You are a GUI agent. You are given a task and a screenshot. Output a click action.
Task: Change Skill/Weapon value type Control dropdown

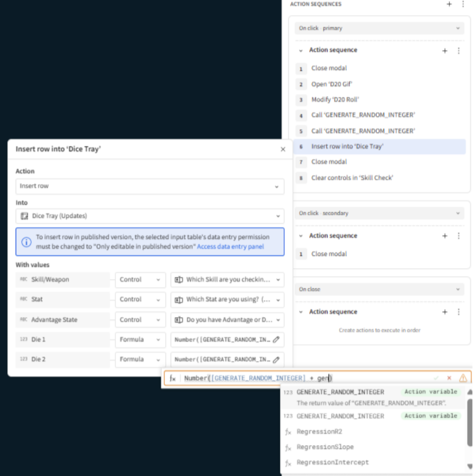(x=140, y=280)
